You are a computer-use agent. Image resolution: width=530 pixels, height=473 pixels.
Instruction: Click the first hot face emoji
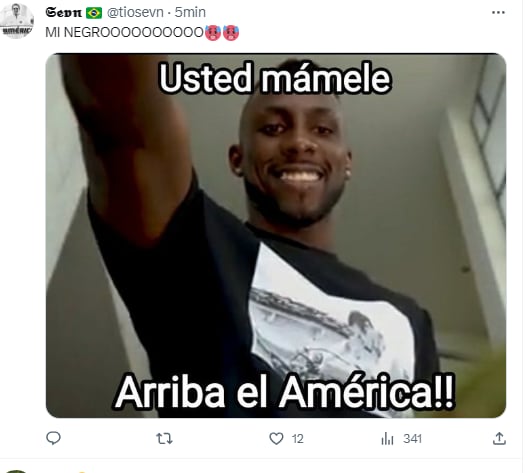click(213, 33)
